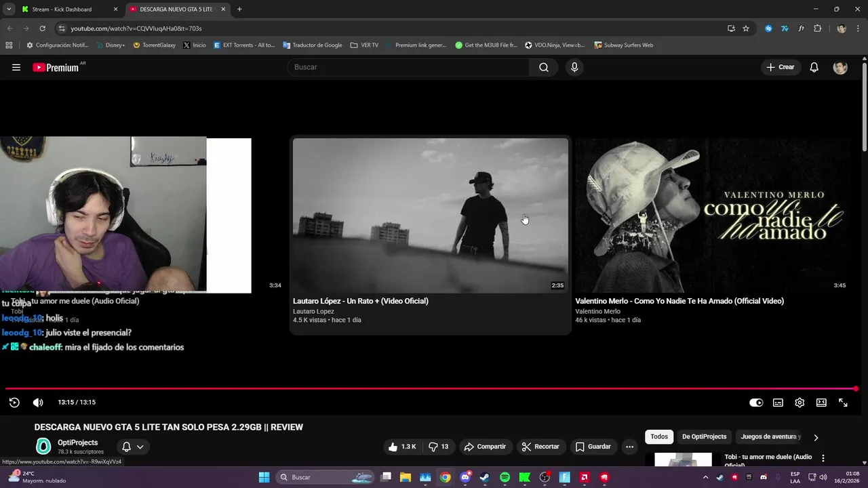Show more filter chips with right arrow
This screenshot has width=868, height=488.
click(x=816, y=437)
